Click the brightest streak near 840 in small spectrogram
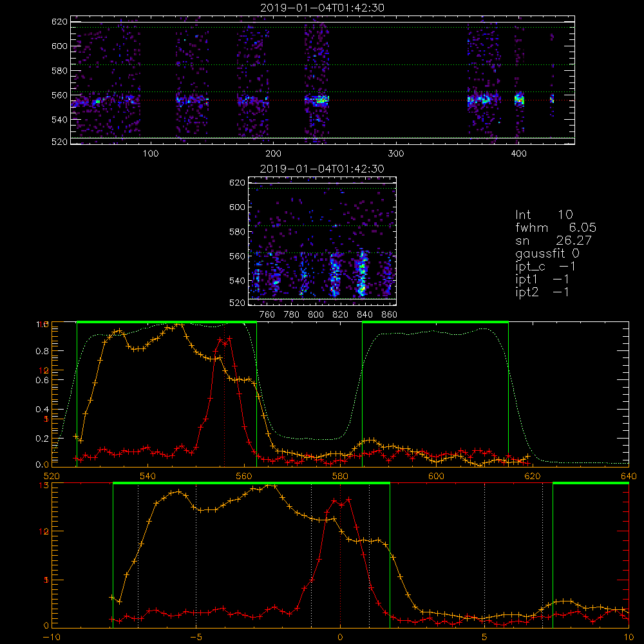This screenshot has width=644, height=644. [362, 273]
